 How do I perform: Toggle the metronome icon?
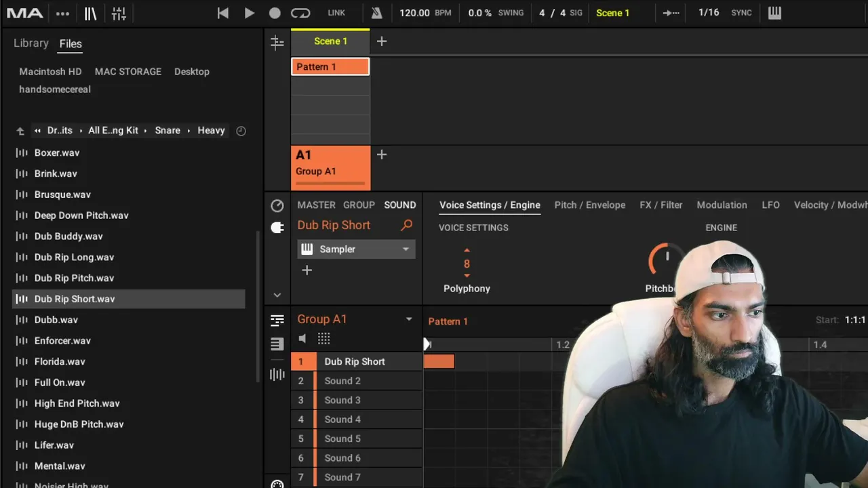[376, 13]
